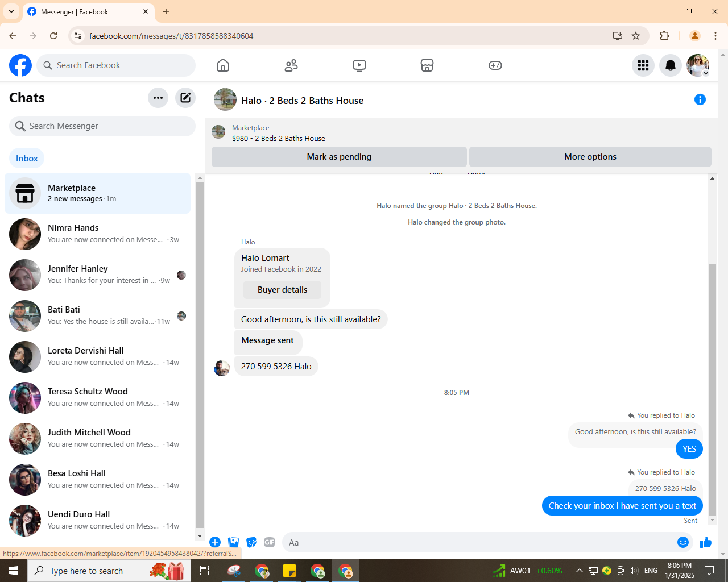The width and height of the screenshot is (728, 582).
Task: Open the Chrome profile avatar button
Action: coord(694,36)
